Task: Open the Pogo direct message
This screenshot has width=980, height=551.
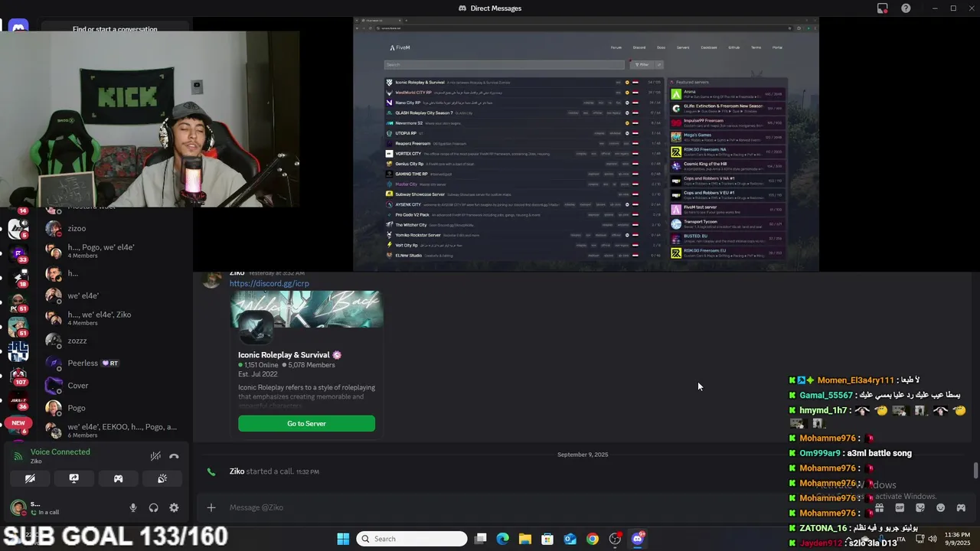Action: (113, 408)
